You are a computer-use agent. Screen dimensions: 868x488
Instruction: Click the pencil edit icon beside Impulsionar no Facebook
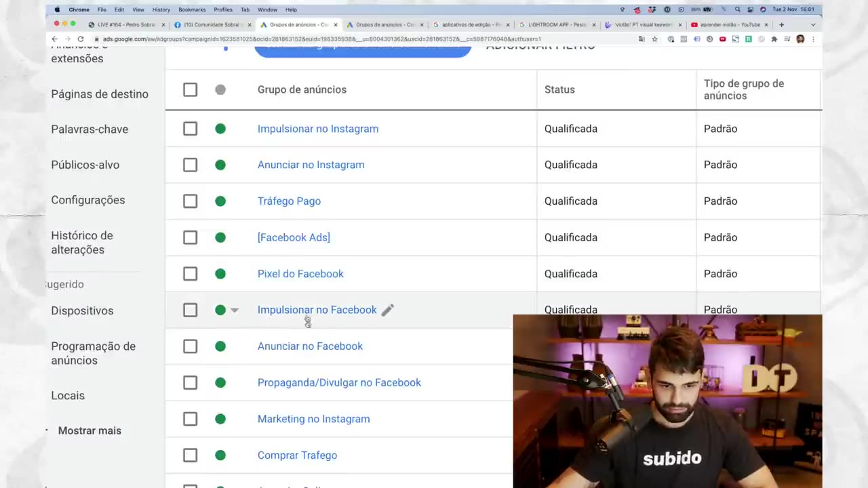pos(387,310)
